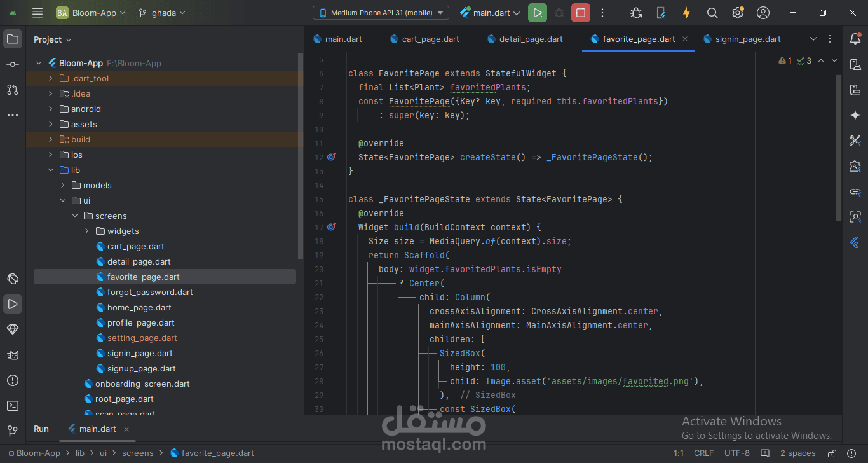Click the Flutter Hot Reload lightning icon

coord(686,13)
